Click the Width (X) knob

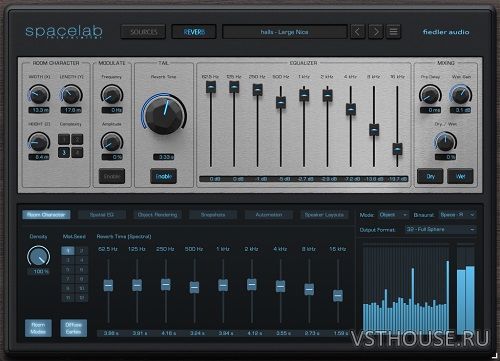39,94
